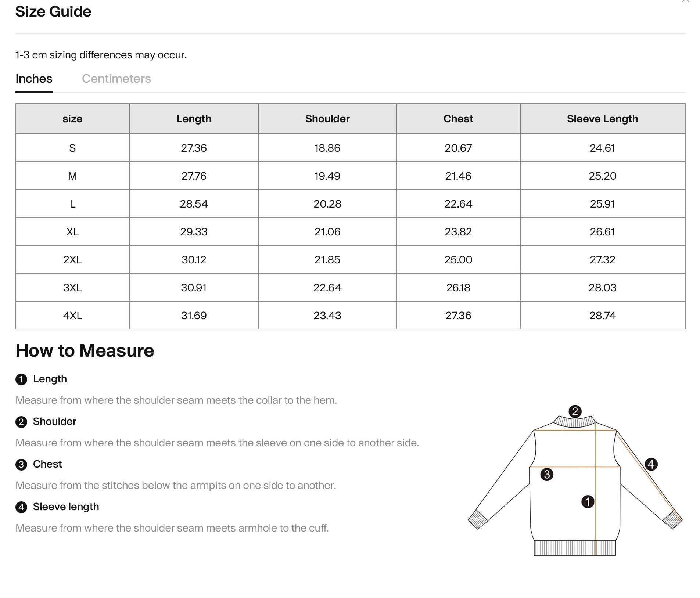Viewport: 700px width, 598px height.
Task: Click marker 3 on the sweater diagram chest
Action: click(x=547, y=475)
